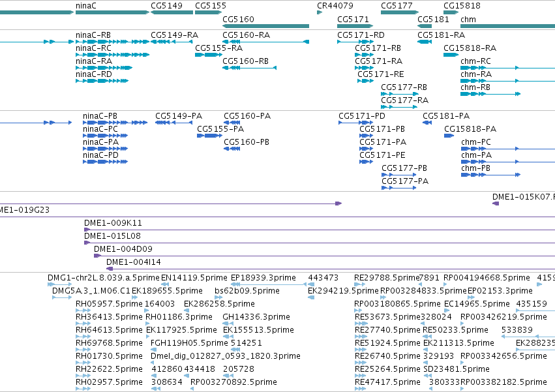Click EST RE47417.5prime
Viewport: 555px width, 392px height.
pos(387,382)
